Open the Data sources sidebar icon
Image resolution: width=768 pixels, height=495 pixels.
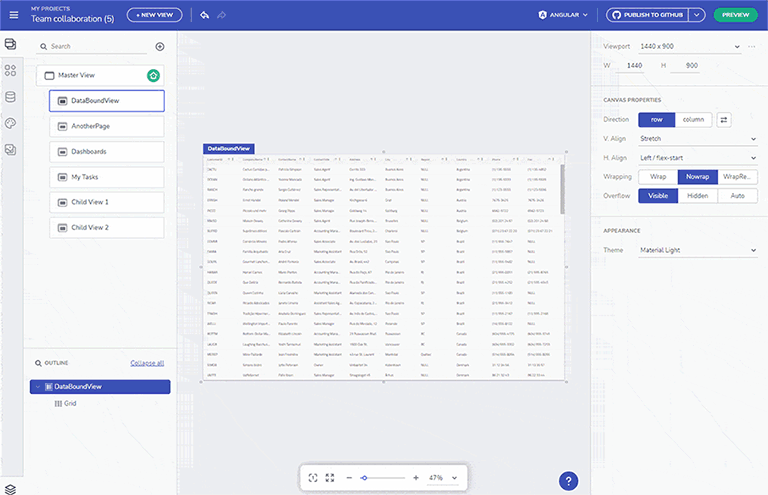click(11, 97)
